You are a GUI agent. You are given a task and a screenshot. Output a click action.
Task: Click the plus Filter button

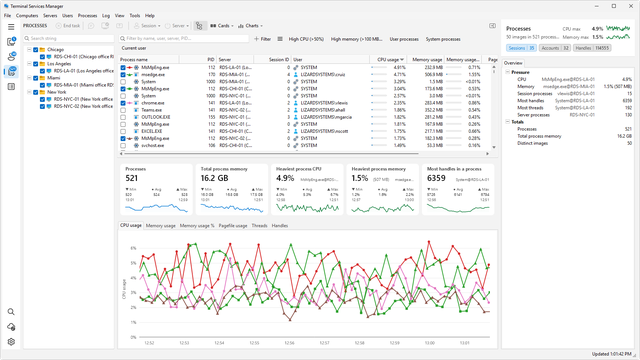(x=262, y=39)
